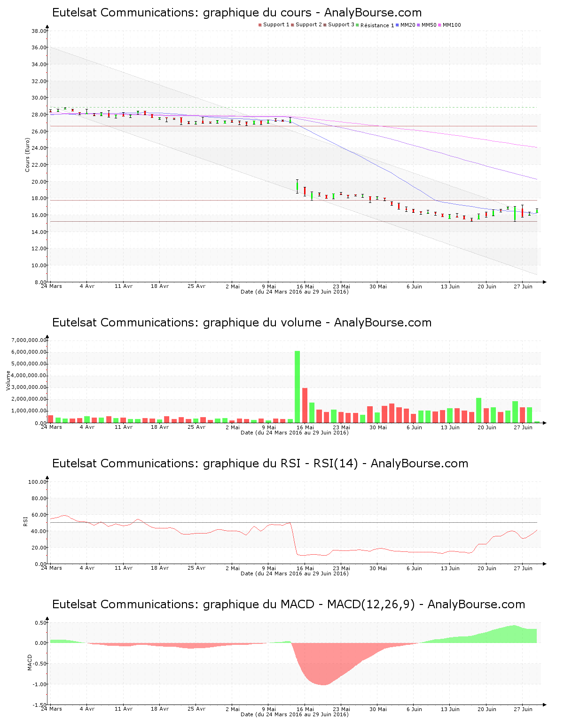The image size is (564, 728).
Task: Click the 16.00 price axis value
Action: coord(39,215)
